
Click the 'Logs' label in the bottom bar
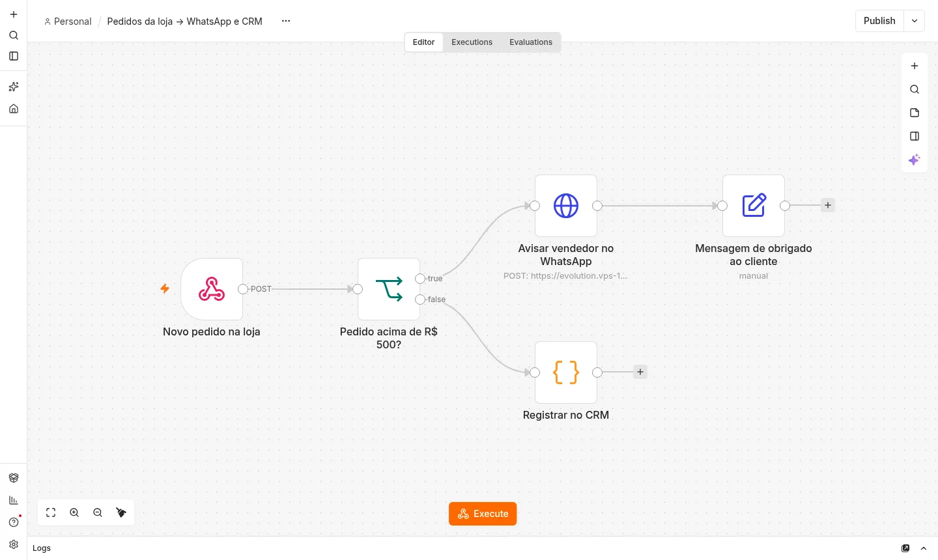pos(42,548)
